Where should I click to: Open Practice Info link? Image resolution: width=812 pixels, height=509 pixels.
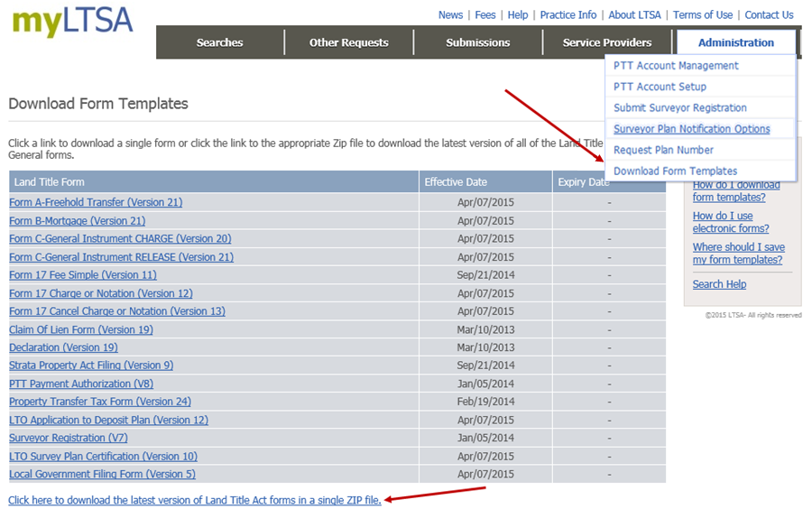(x=568, y=15)
